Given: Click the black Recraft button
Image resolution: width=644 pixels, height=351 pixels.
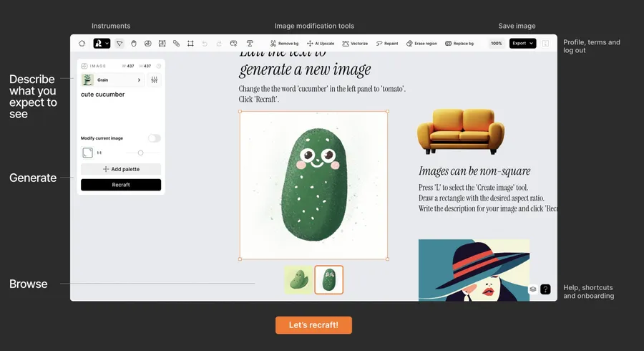Looking at the screenshot, I should 121,185.
